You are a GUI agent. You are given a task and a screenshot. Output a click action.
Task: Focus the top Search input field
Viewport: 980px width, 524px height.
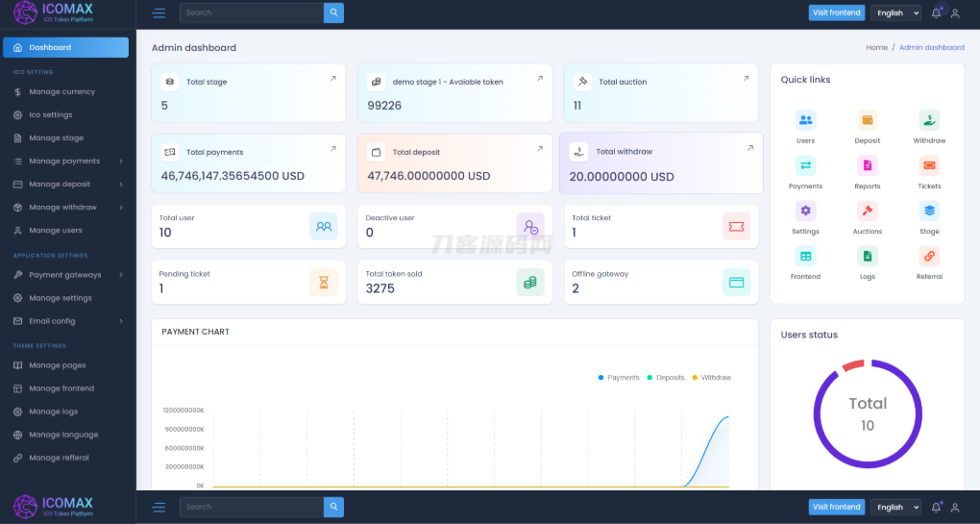252,12
